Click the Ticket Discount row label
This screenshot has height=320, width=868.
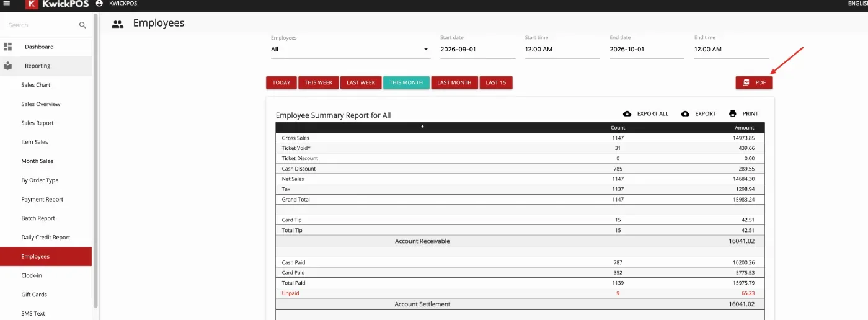coord(299,158)
